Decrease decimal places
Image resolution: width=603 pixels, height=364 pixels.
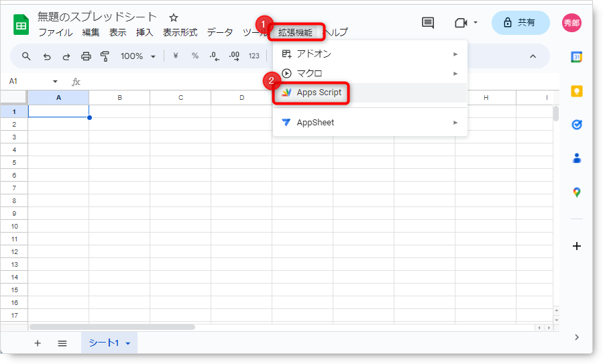coord(214,56)
